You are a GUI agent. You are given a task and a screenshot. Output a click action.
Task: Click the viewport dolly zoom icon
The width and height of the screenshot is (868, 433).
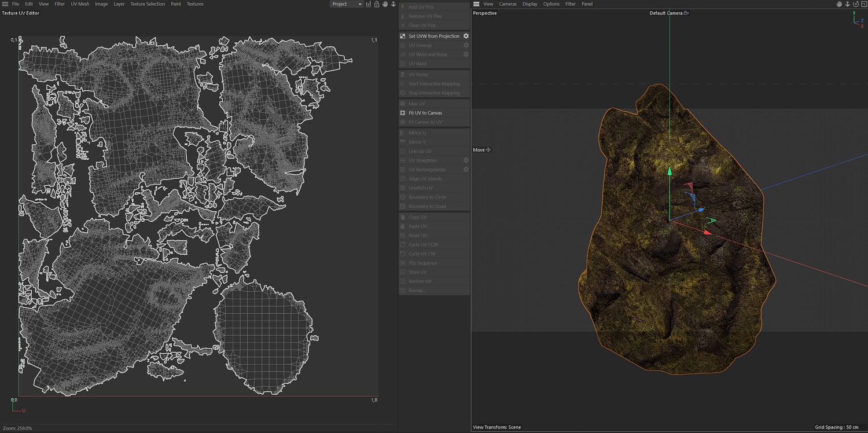(847, 4)
